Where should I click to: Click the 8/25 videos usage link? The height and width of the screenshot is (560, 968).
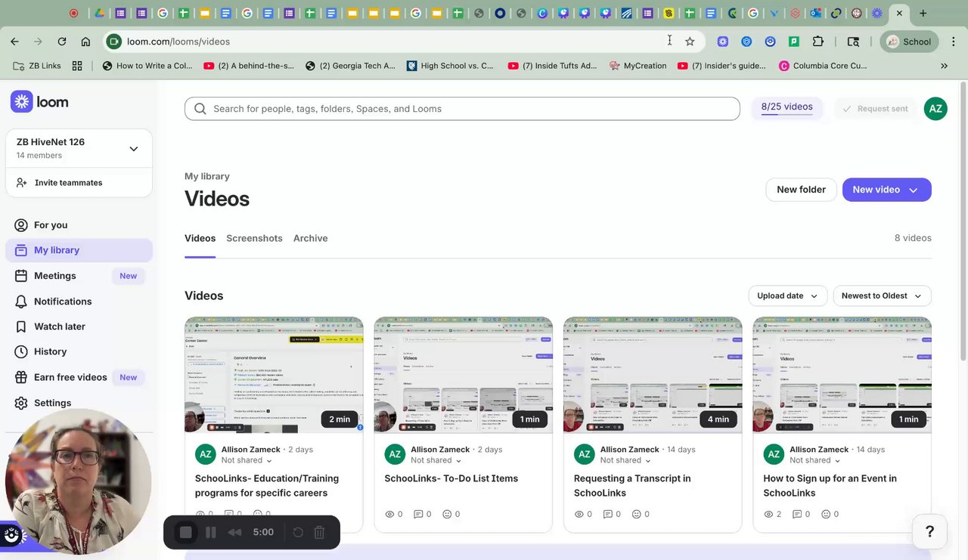click(x=786, y=107)
